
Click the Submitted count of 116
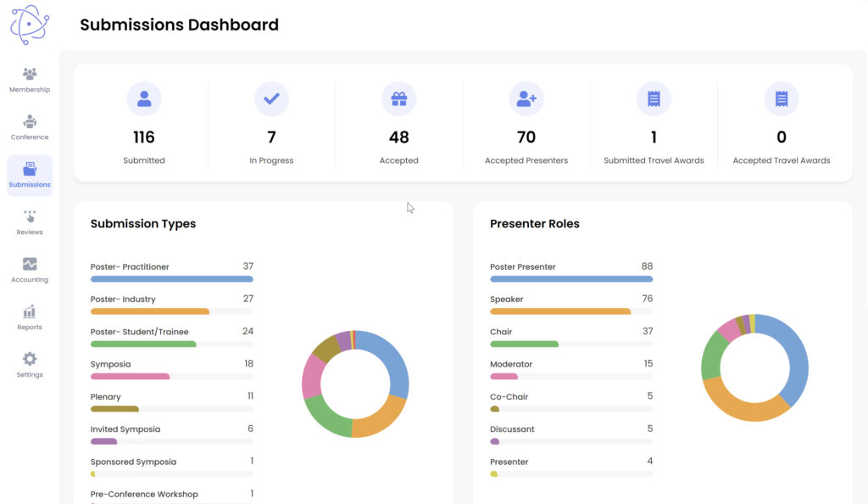(x=144, y=137)
